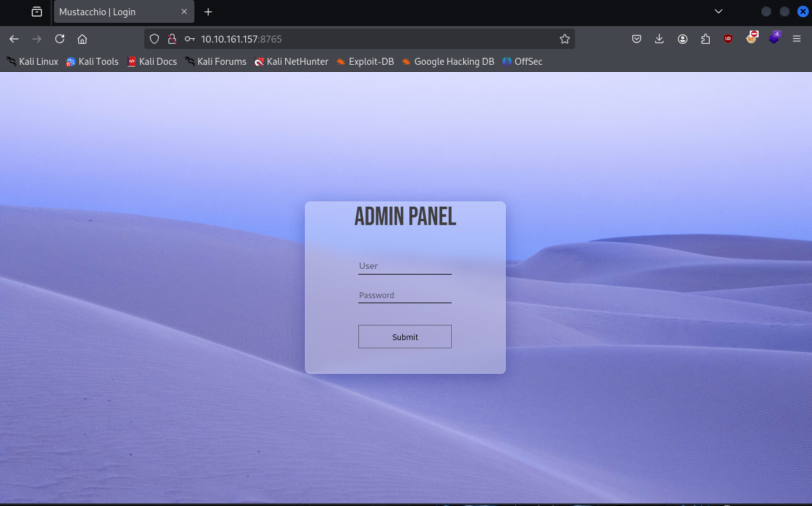Open the Kali Linux bookmark
Viewport: 812px width, 506px height.
click(x=32, y=62)
